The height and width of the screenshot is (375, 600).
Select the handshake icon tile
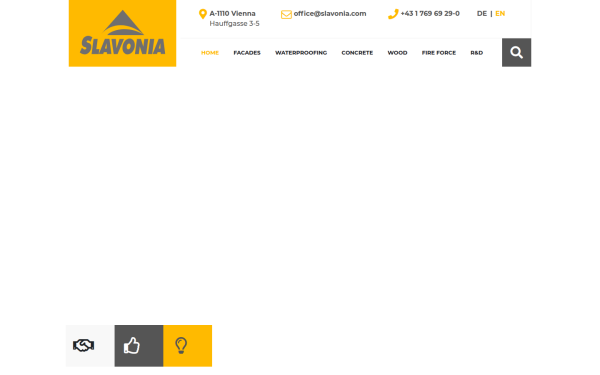tap(90, 346)
